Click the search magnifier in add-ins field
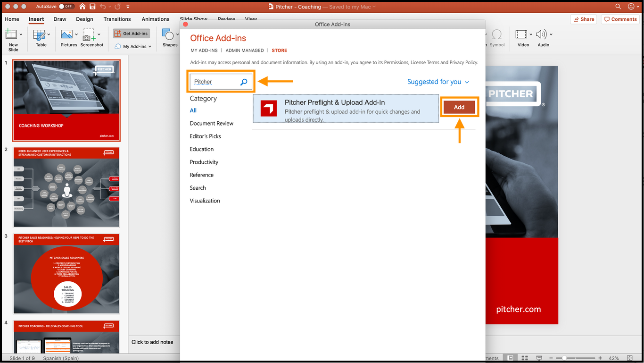 244,82
